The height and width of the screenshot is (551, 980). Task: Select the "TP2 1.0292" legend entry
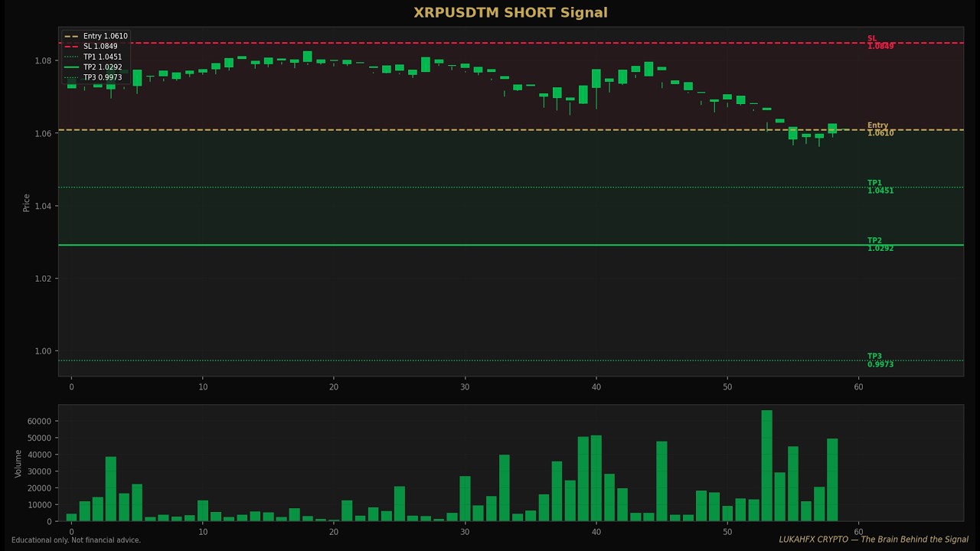pos(93,67)
